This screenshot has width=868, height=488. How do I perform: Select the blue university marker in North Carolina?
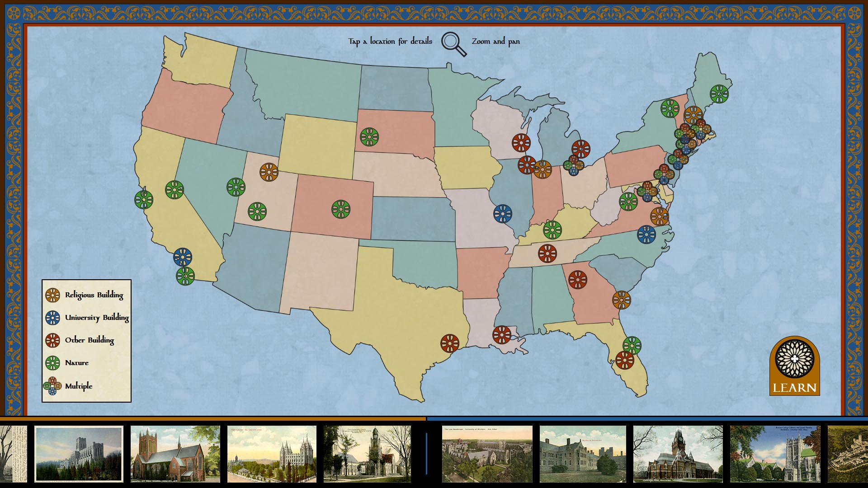click(x=646, y=235)
